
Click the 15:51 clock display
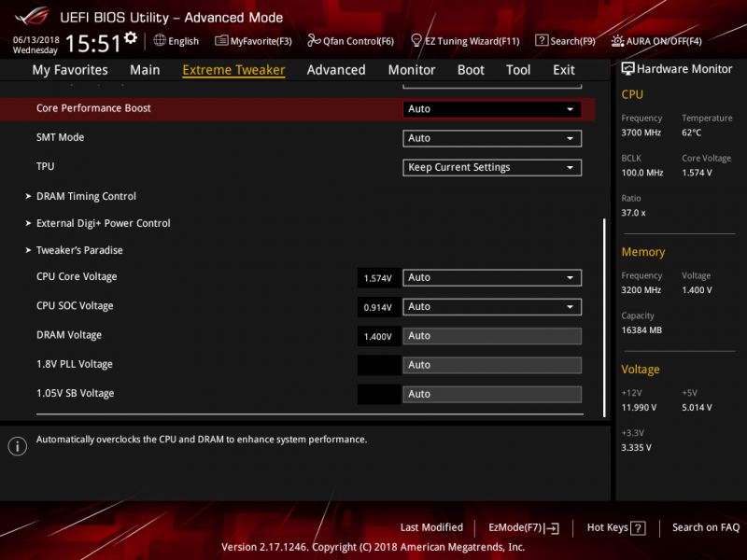point(93,44)
